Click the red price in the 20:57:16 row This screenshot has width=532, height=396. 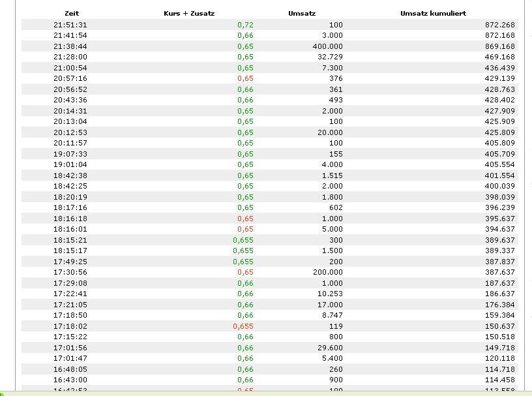tap(245, 78)
